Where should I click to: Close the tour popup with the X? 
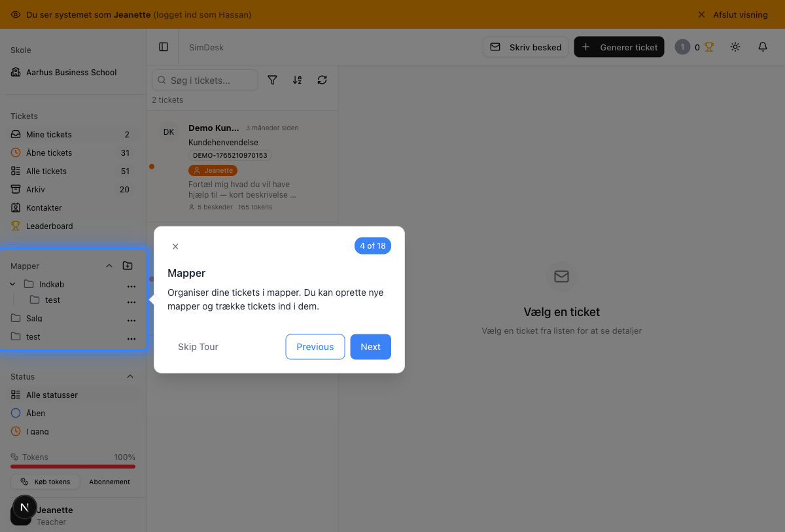point(175,247)
